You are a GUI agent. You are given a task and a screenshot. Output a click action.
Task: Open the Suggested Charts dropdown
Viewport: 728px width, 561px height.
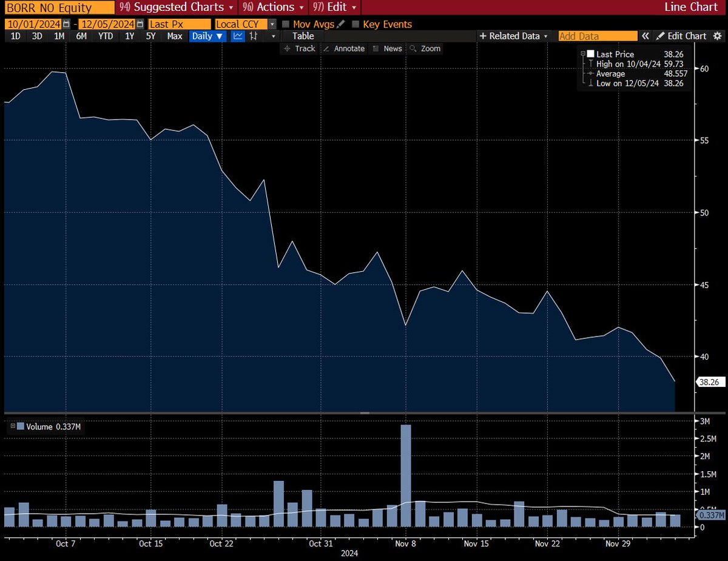click(x=177, y=7)
